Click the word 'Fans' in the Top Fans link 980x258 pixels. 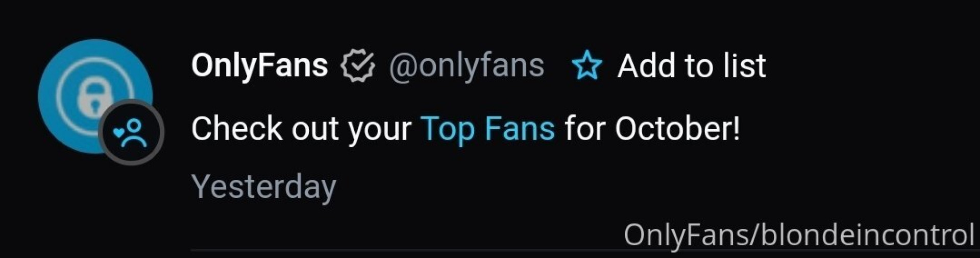tap(520, 128)
